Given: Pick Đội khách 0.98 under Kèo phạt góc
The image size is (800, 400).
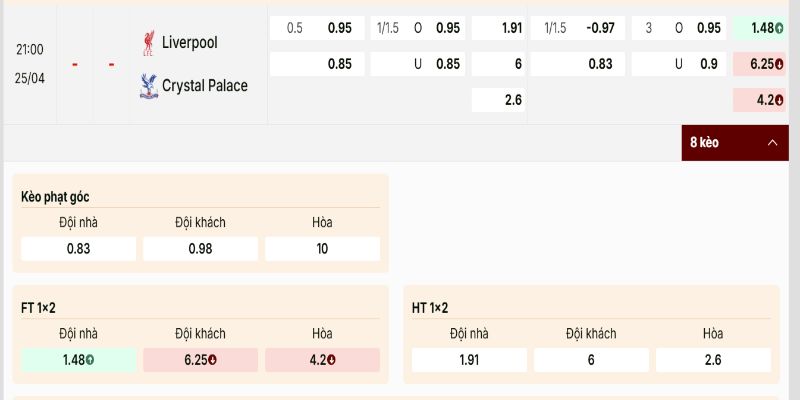Looking at the screenshot, I should point(200,249).
